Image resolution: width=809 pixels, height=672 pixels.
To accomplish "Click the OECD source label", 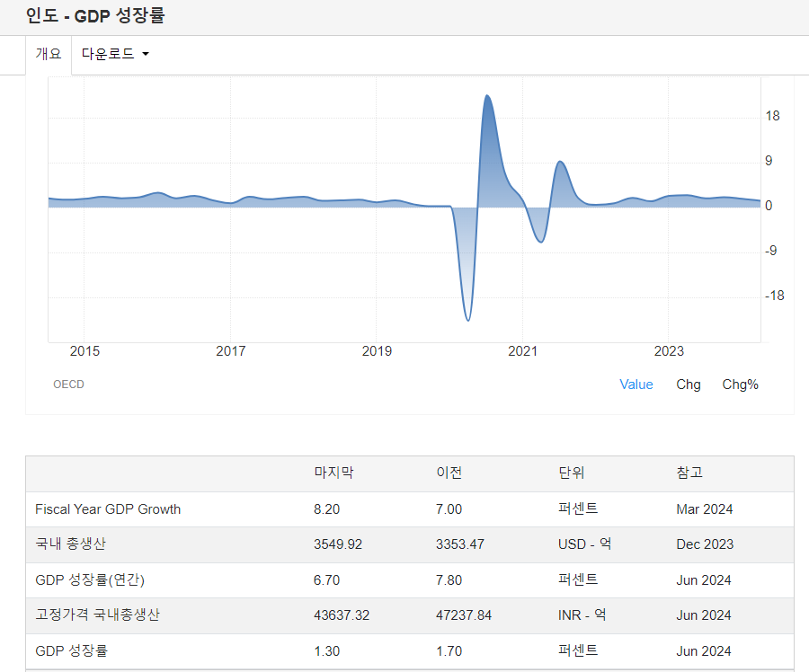I will (x=68, y=385).
